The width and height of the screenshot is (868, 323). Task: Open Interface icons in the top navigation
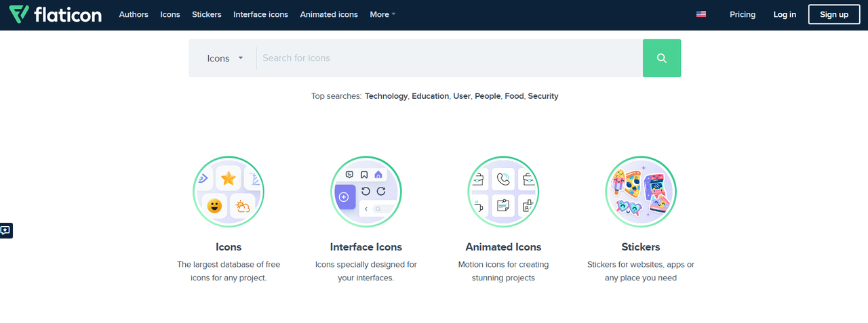(260, 14)
